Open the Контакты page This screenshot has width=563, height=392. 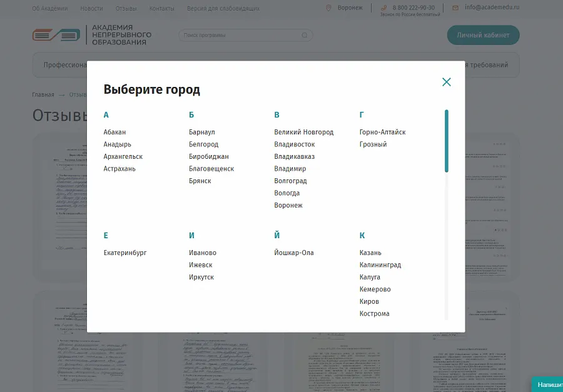pos(161,8)
